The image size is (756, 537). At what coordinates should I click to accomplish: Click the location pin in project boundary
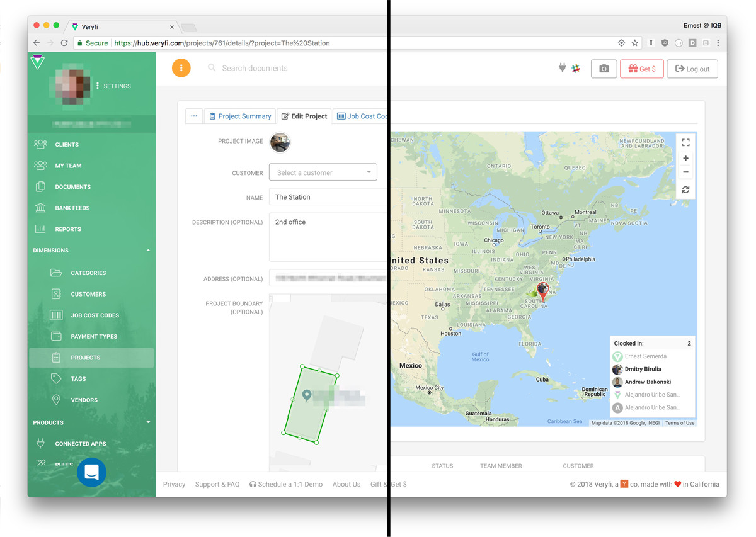coord(306,395)
